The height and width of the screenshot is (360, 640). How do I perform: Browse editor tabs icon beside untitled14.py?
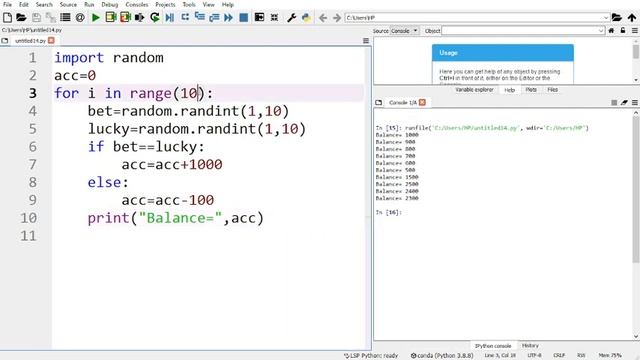5,41
